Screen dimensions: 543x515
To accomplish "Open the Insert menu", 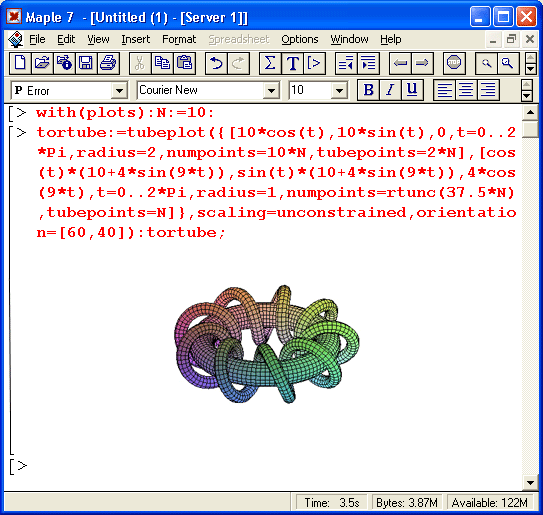I will click(135, 39).
